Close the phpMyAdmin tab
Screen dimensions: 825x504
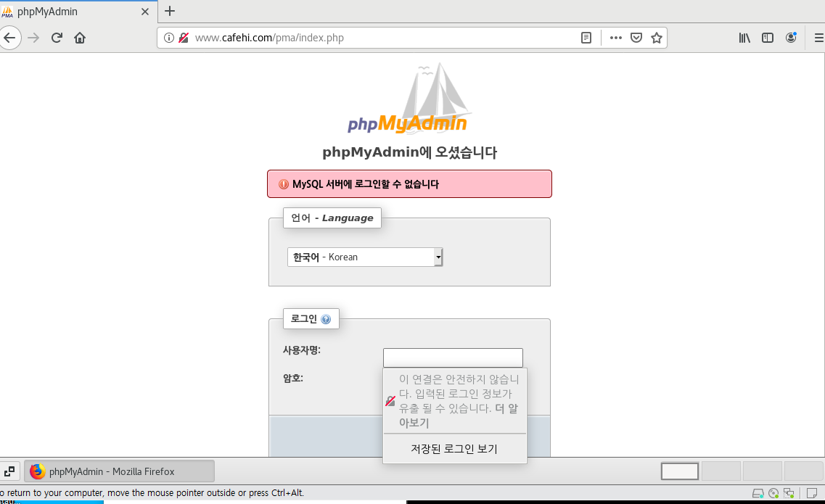[x=145, y=12]
